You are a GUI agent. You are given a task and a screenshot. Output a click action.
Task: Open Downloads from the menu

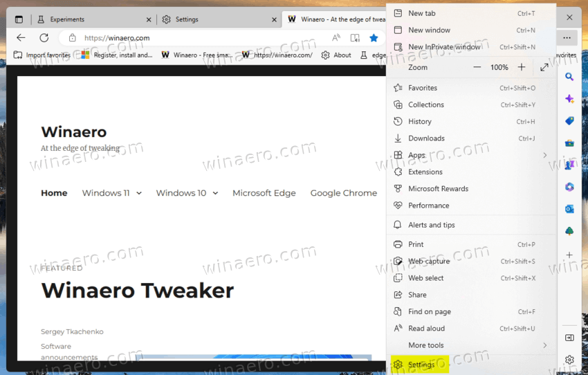click(471, 138)
